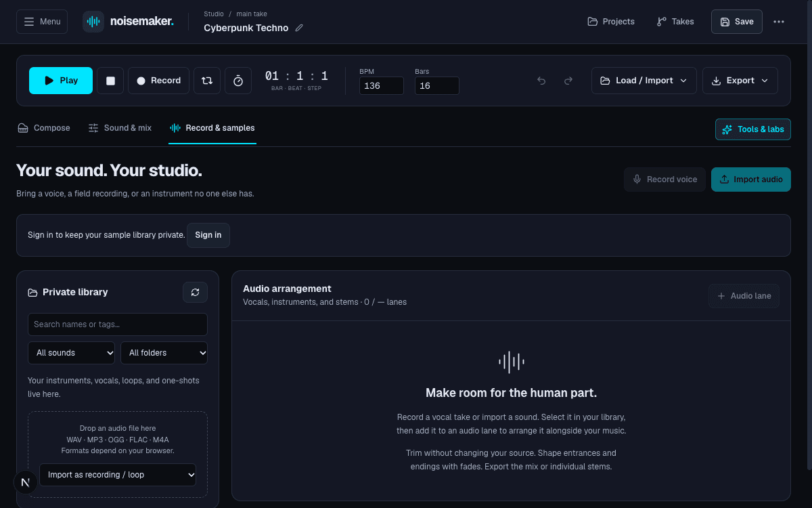Screen dimensions: 812x508
Task: Redo the last action
Action: pos(568,81)
